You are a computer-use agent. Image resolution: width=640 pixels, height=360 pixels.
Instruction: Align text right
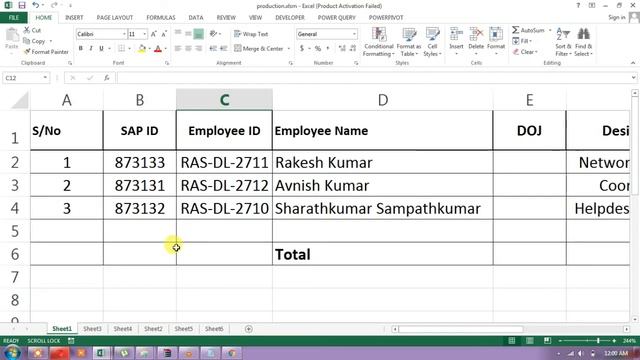point(198,49)
